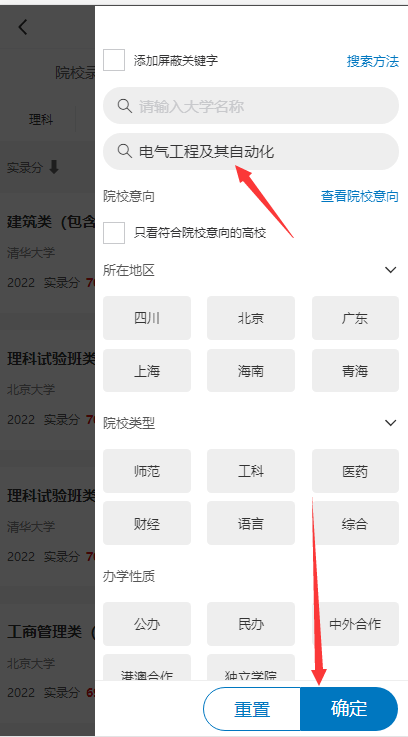408x737 pixels.
Task: Select the 北京 region filter
Action: pos(251,318)
